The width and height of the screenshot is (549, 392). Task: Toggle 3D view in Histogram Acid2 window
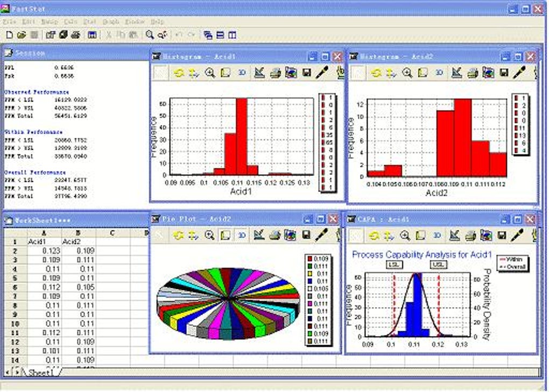[439, 73]
